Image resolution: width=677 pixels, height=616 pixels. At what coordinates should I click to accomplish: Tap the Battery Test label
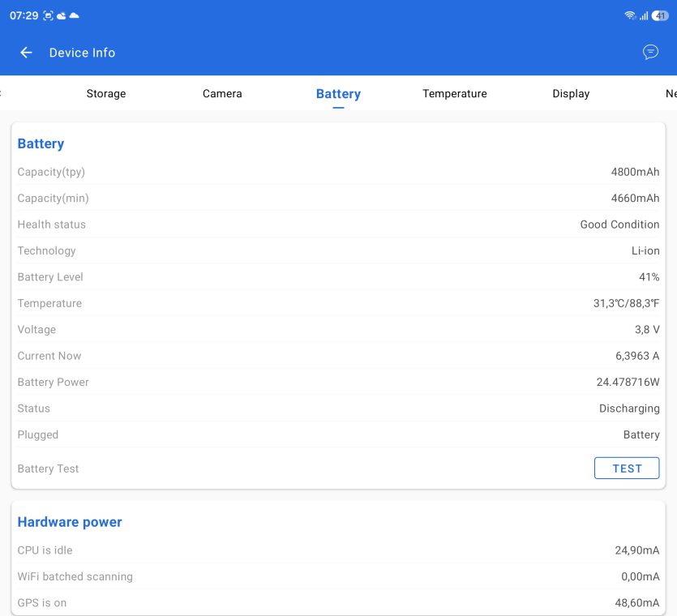coord(48,468)
